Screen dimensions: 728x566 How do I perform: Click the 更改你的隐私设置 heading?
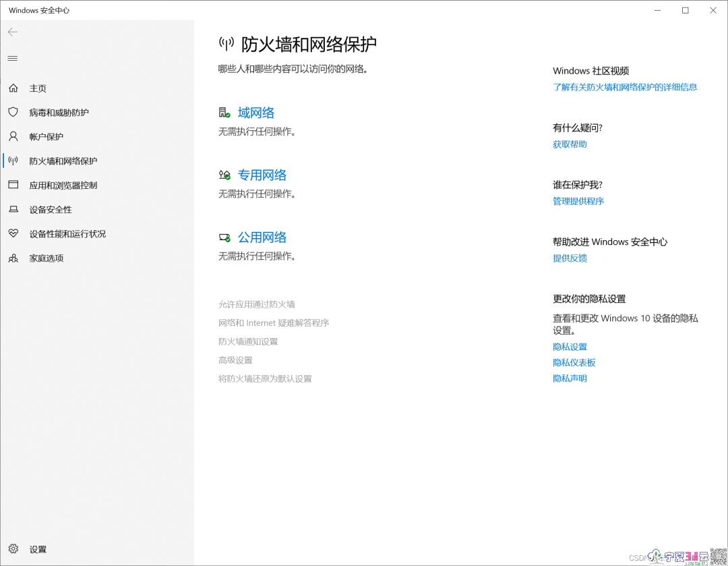(x=588, y=299)
